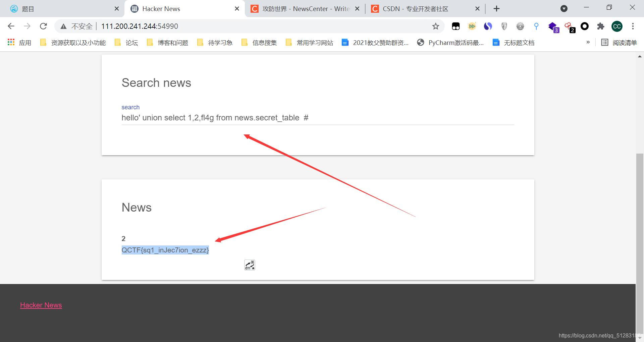Open the 无标题文档 bookmark
Viewport: 644px width, 342px height.
(x=514, y=43)
